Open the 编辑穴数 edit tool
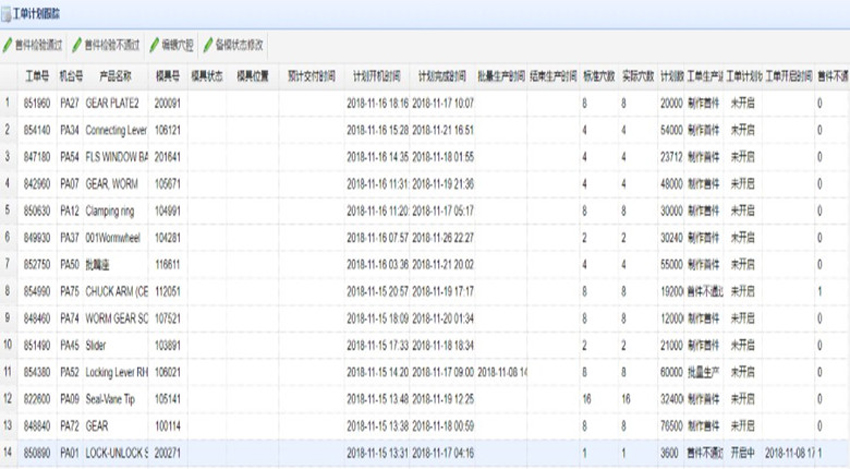This screenshot has width=850, height=469. [x=174, y=45]
